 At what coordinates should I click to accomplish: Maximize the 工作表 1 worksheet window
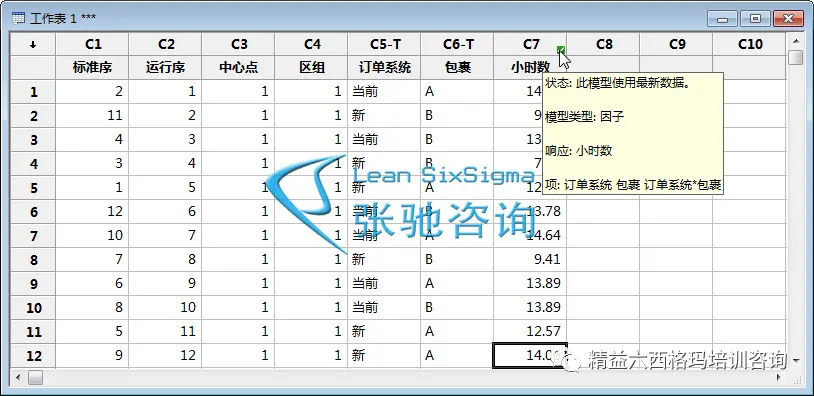(x=755, y=19)
